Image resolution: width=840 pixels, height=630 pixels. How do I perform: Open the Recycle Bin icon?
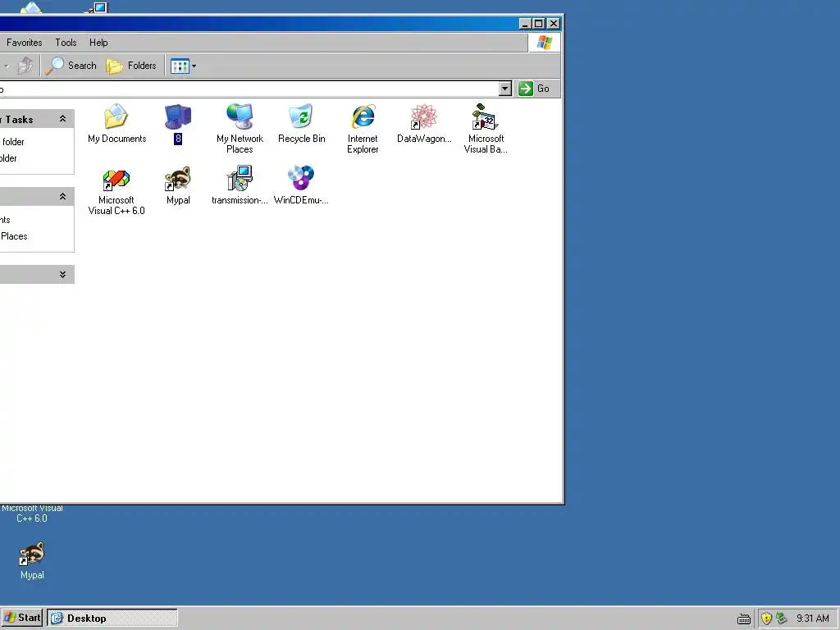(301, 116)
